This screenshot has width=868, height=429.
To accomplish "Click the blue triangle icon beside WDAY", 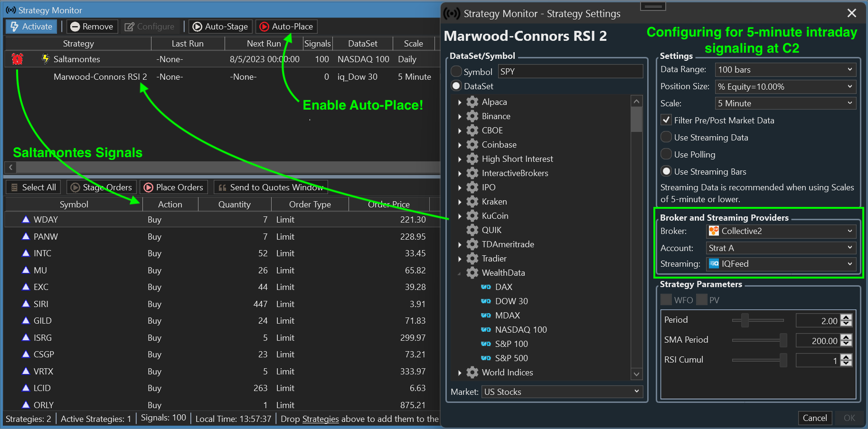I will pyautogui.click(x=26, y=220).
